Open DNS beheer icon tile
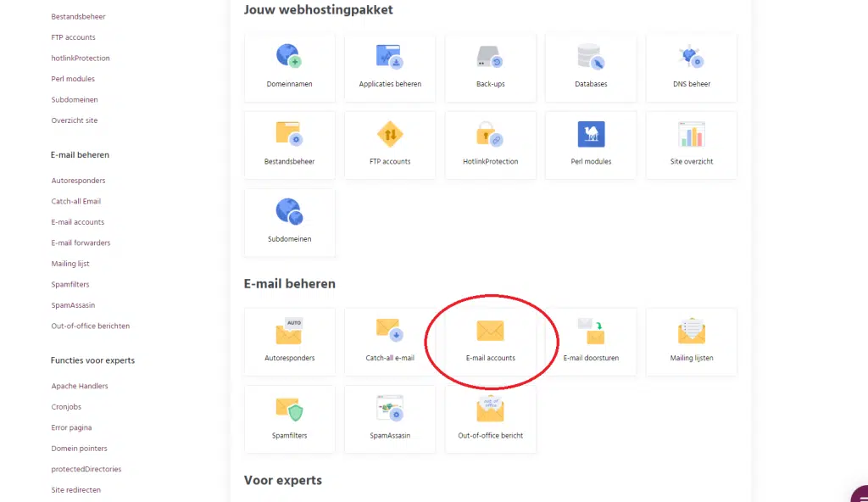The image size is (868, 502). pyautogui.click(x=691, y=57)
